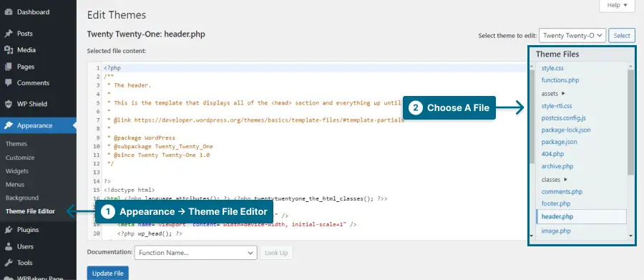Click the WP Shield icon
The height and width of the screenshot is (280, 644).
[x=9, y=104]
